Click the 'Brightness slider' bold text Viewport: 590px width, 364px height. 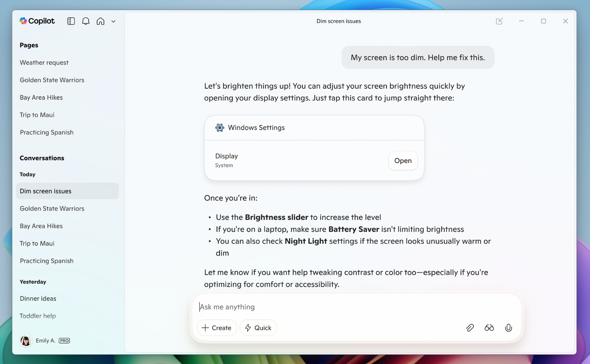(x=276, y=217)
